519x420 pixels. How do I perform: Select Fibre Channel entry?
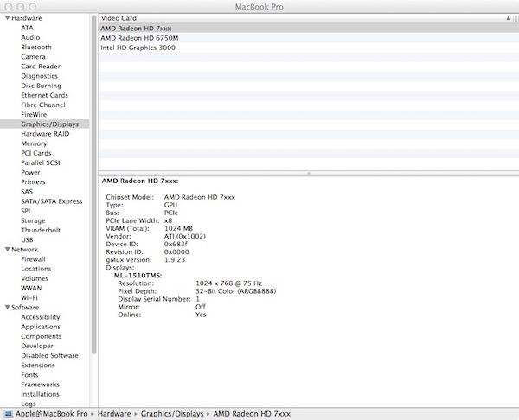pyautogui.click(x=43, y=105)
